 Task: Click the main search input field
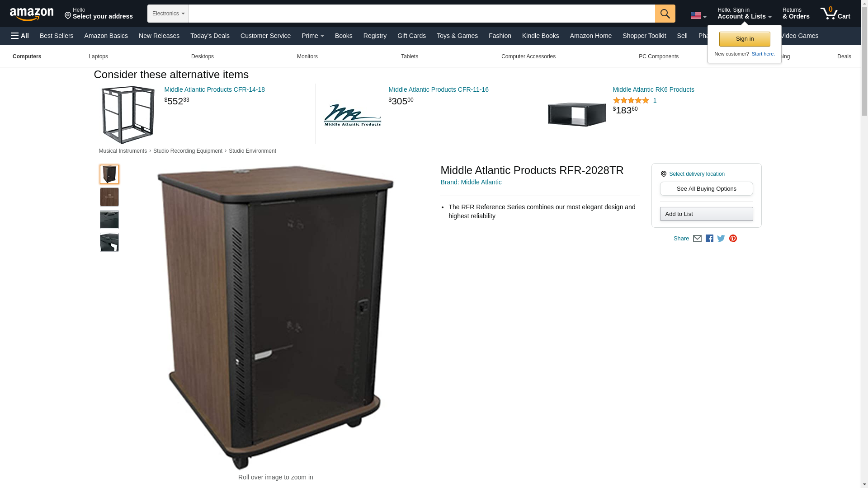coord(422,14)
